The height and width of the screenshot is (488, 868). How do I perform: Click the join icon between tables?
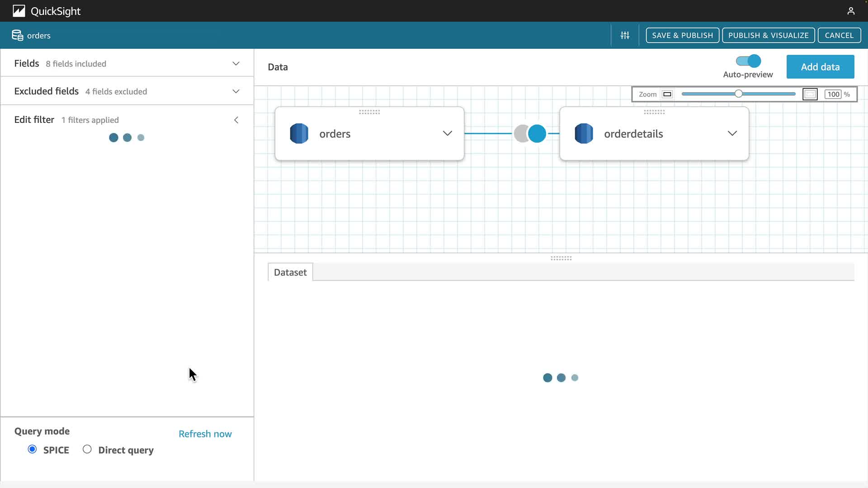(530, 133)
